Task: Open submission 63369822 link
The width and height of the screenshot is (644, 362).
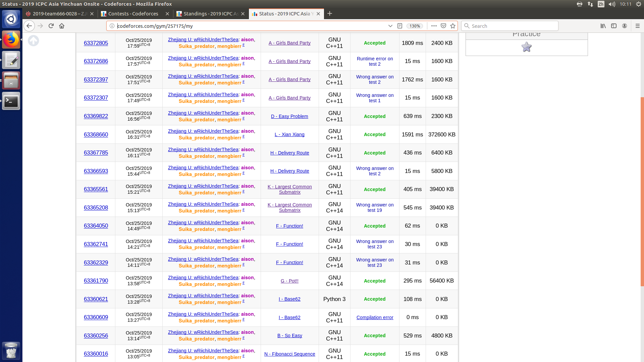Action: click(96, 116)
